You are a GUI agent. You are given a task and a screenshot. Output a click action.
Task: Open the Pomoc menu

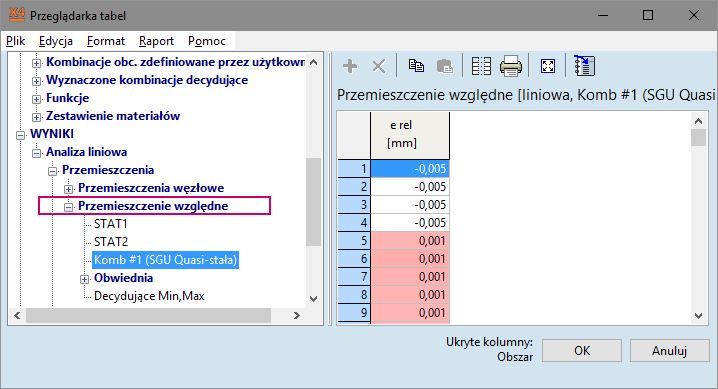tap(207, 41)
